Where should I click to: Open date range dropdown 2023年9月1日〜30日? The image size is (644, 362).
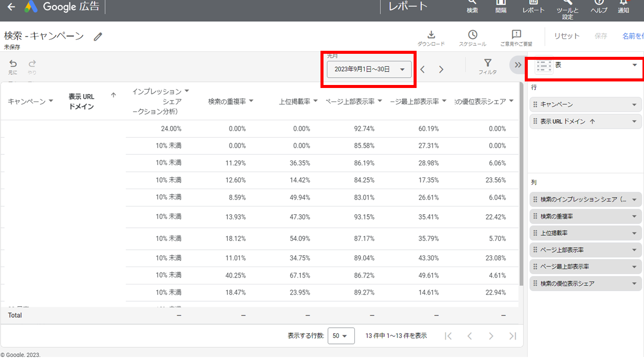pyautogui.click(x=369, y=69)
